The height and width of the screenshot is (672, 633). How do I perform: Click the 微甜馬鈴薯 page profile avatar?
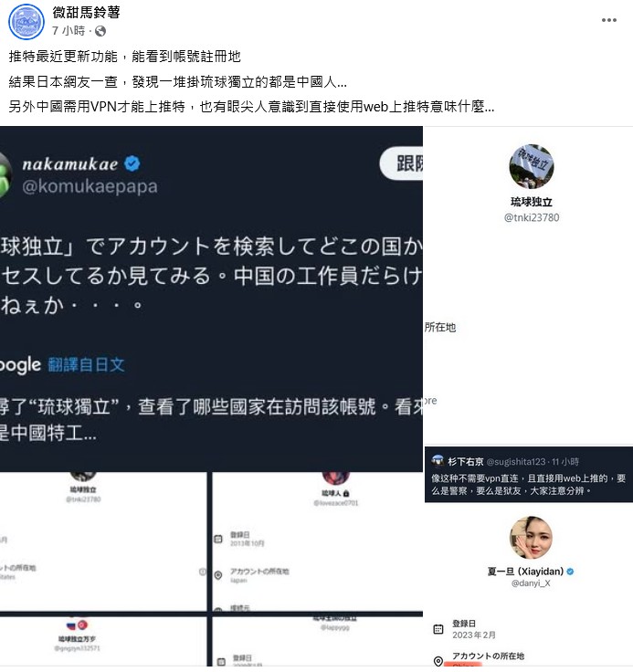pyautogui.click(x=26, y=22)
